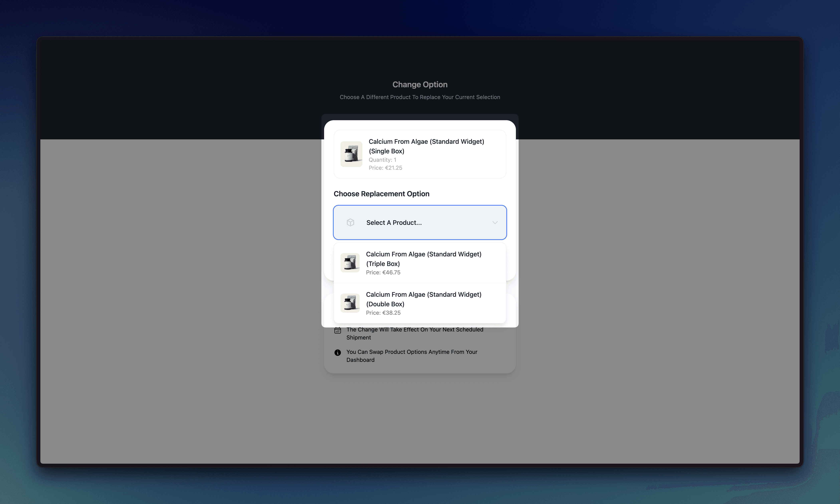Click the Next Scheduled Shipment notice text
This screenshot has height=504, width=840.
(415, 333)
